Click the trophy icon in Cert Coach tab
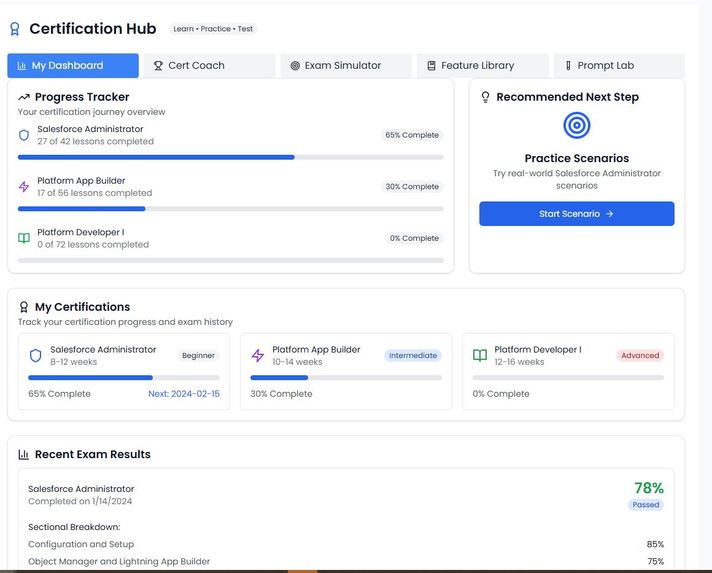 click(x=158, y=66)
